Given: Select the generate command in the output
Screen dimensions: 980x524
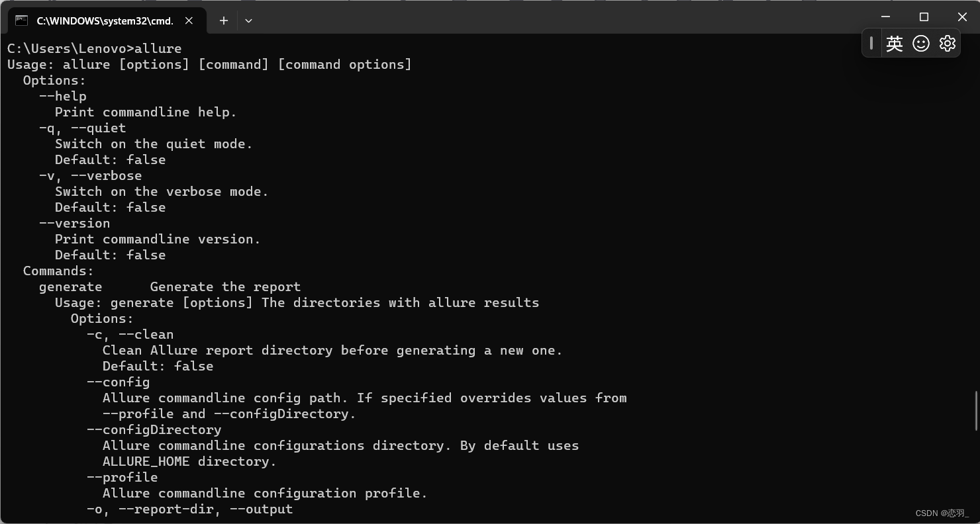Looking at the screenshot, I should (x=70, y=286).
